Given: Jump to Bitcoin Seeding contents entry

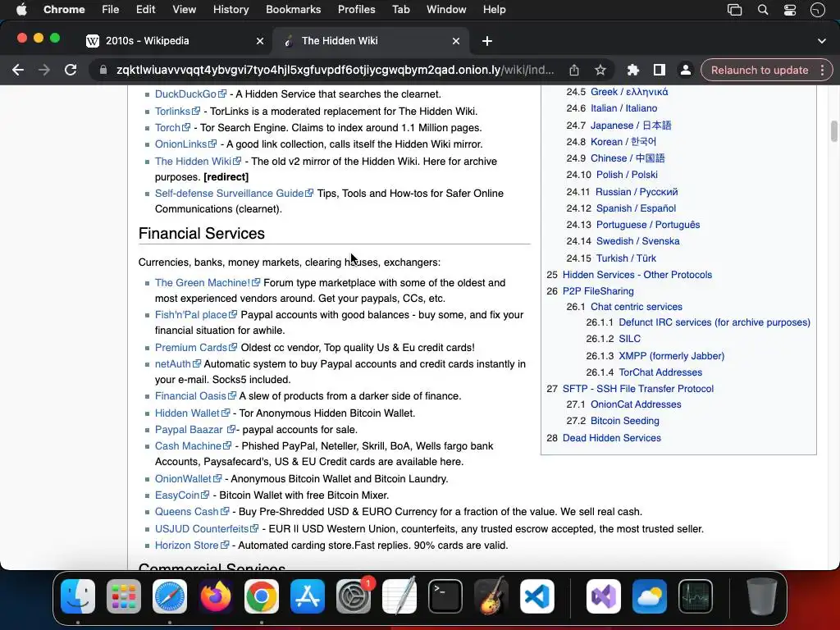Looking at the screenshot, I should point(624,421).
